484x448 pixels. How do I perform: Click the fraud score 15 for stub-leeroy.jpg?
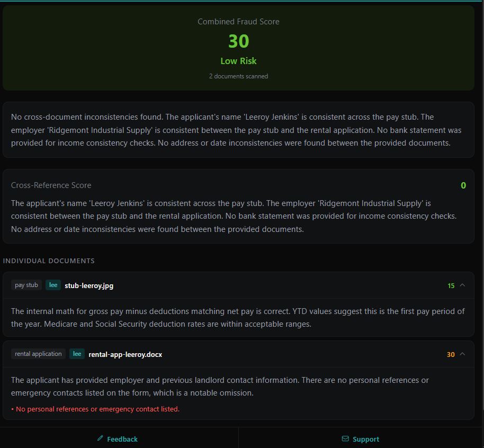[450, 285]
